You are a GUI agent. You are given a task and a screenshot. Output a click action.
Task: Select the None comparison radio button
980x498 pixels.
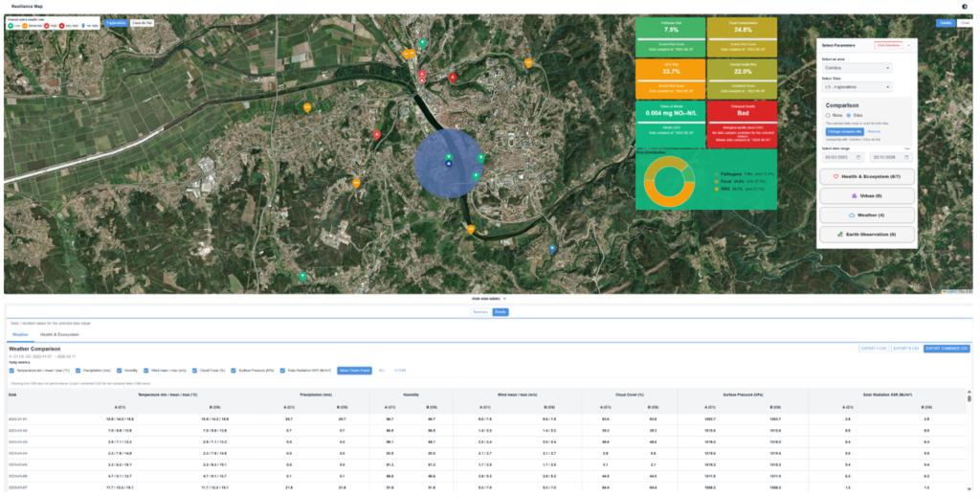click(828, 116)
